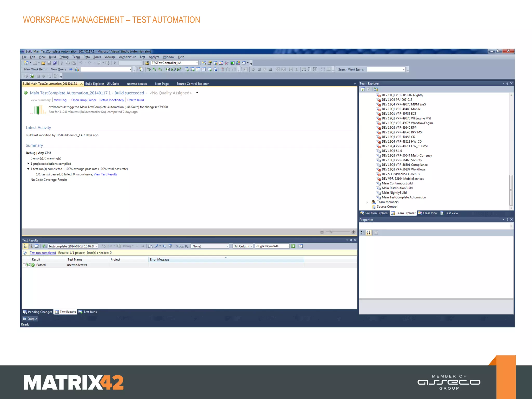Switch to the Test View tab

(449, 213)
